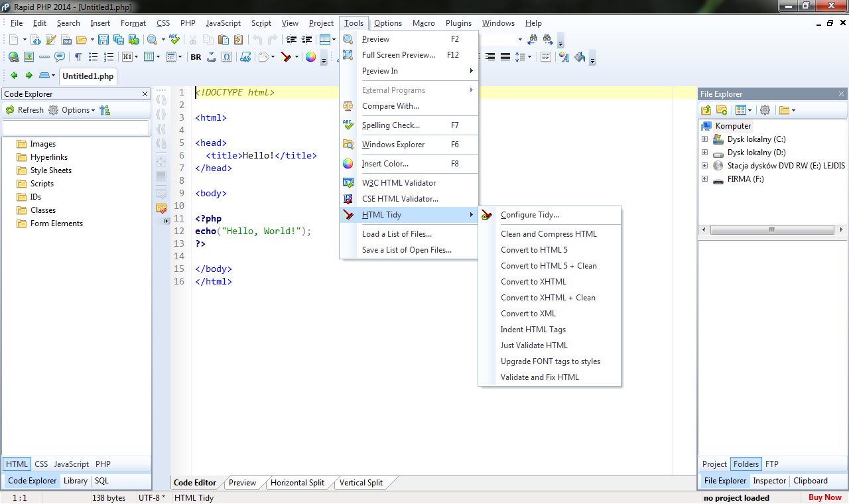The image size is (849, 504).
Task: Open the Code Explorer Options dropdown
Action: [72, 110]
